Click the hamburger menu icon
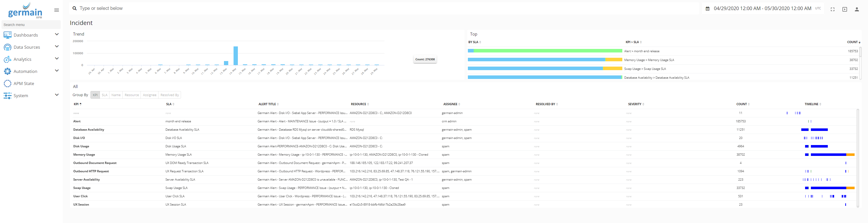 tap(57, 10)
